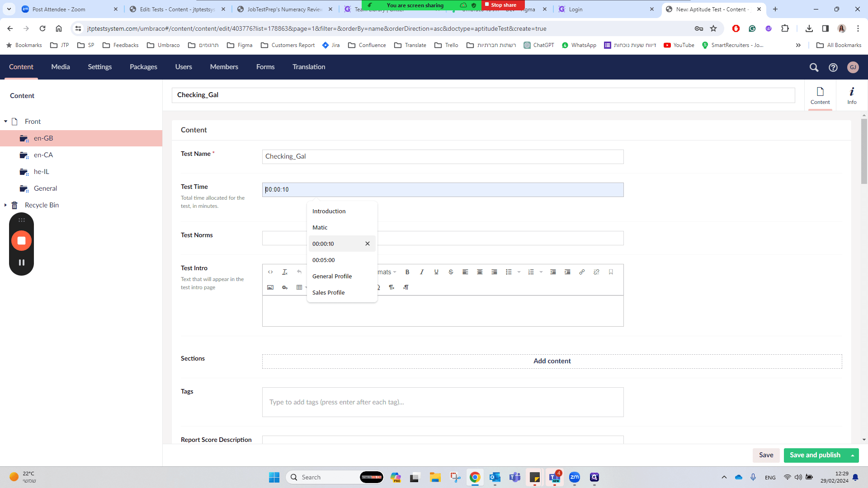
Task: Click the Save button
Action: pyautogui.click(x=766, y=455)
